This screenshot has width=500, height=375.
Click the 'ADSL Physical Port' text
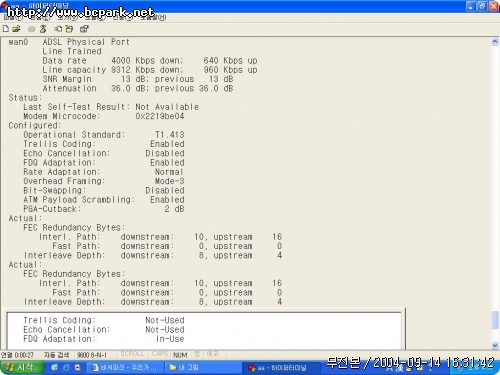coord(86,42)
